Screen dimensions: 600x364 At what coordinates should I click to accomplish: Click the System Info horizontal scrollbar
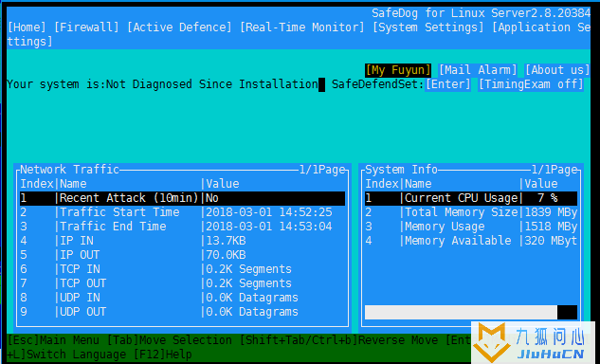(x=471, y=312)
